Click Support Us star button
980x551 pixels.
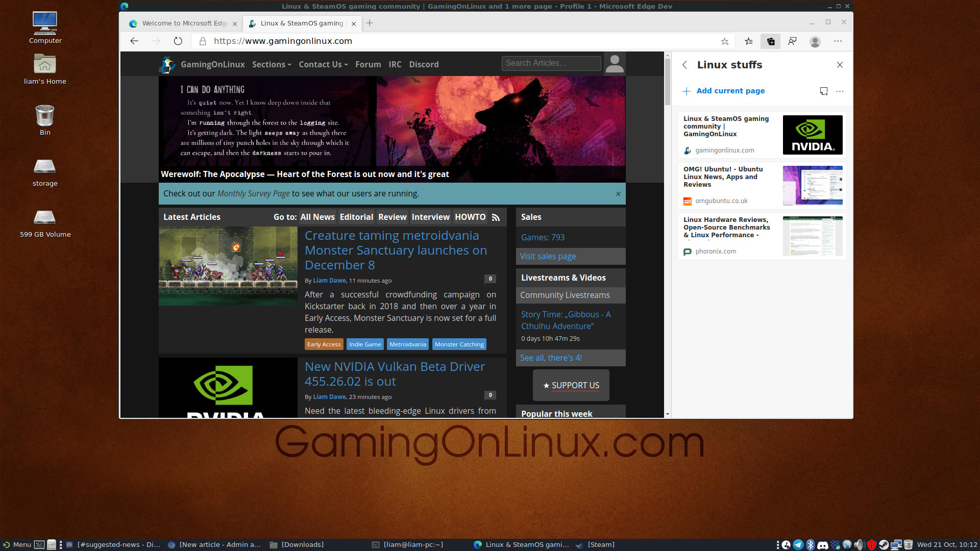(572, 385)
